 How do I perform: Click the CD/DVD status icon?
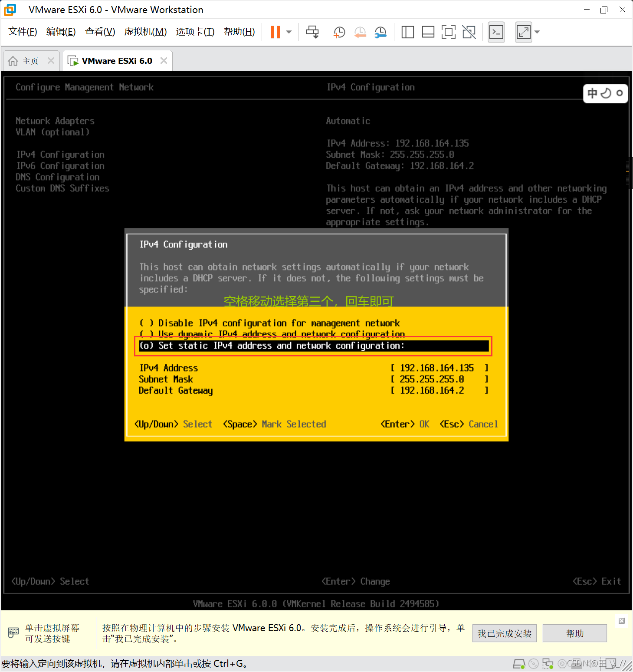point(534,664)
